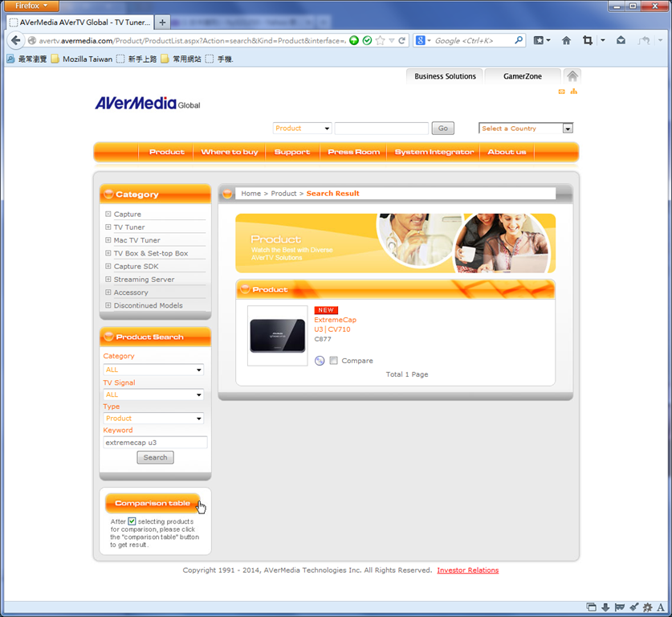The image size is (672, 617).
Task: Open the TV Signal ALL dropdown
Action: point(153,394)
